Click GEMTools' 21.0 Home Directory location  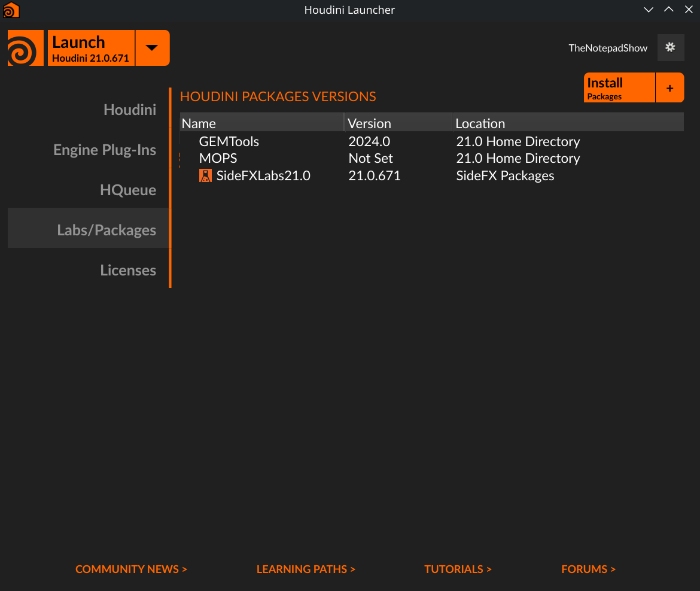[x=518, y=141]
